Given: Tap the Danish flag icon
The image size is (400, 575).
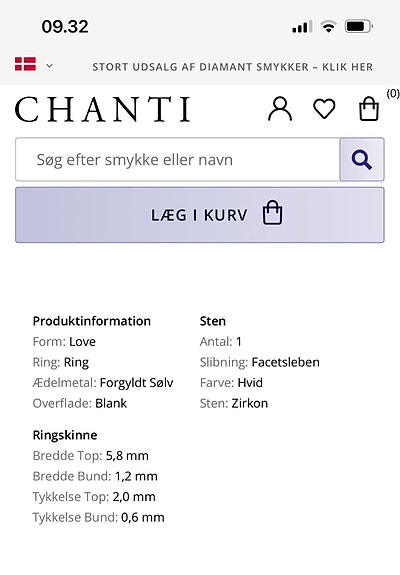Looking at the screenshot, I should tap(25, 64).
